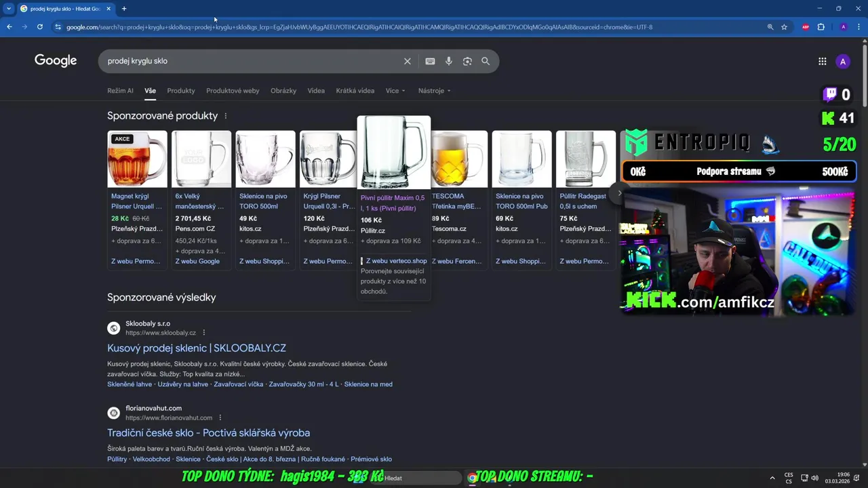Bookmark this page with the star icon
The image size is (868, 488).
point(785,27)
